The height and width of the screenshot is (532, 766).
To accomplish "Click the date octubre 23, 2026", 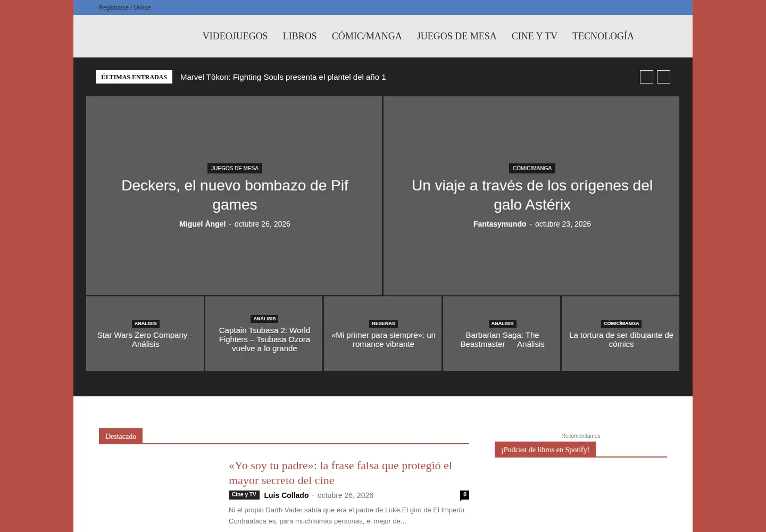I will pos(563,224).
